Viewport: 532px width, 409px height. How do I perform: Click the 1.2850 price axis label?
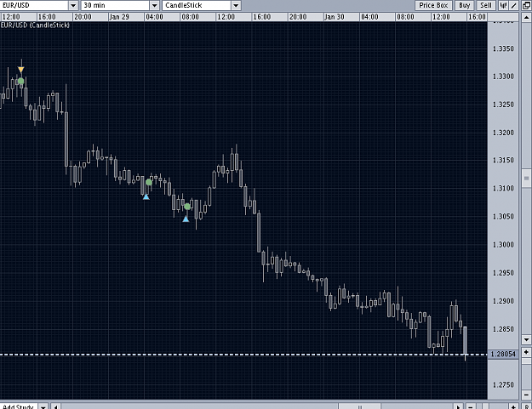click(503, 329)
